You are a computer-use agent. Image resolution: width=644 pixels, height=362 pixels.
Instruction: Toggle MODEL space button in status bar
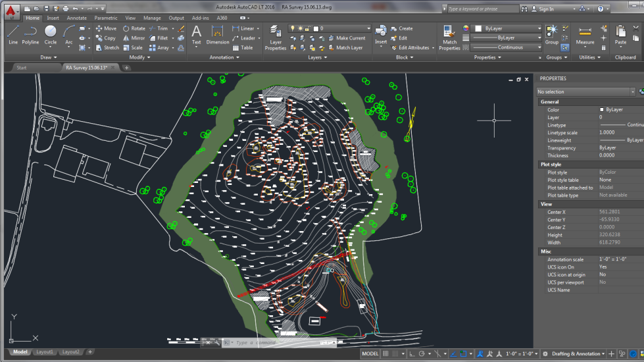pyautogui.click(x=370, y=354)
